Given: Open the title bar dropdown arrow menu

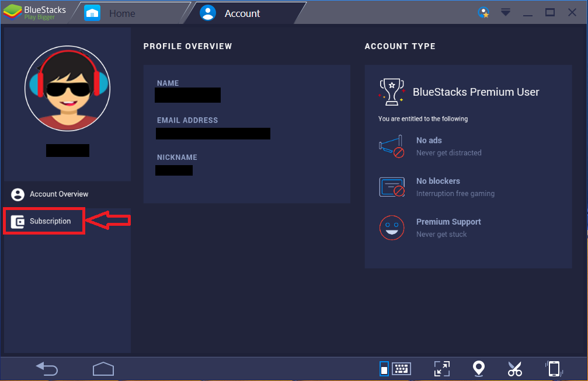Looking at the screenshot, I should pyautogui.click(x=506, y=12).
